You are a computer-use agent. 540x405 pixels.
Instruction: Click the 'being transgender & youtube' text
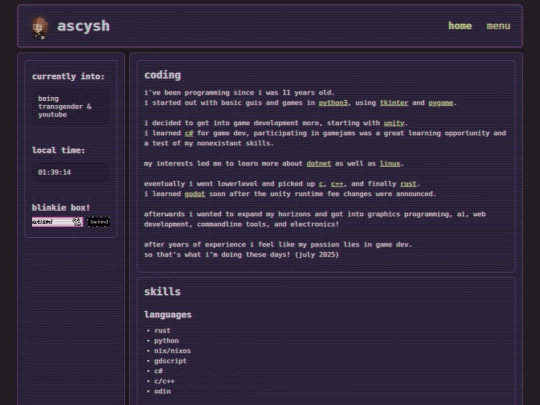[x=65, y=106]
